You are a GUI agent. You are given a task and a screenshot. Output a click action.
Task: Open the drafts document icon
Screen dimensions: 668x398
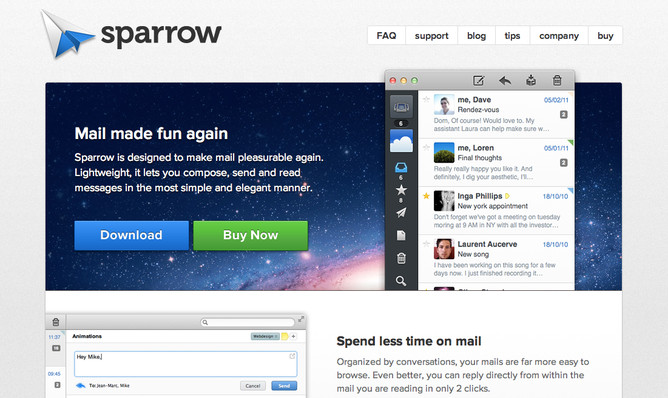pos(401,235)
